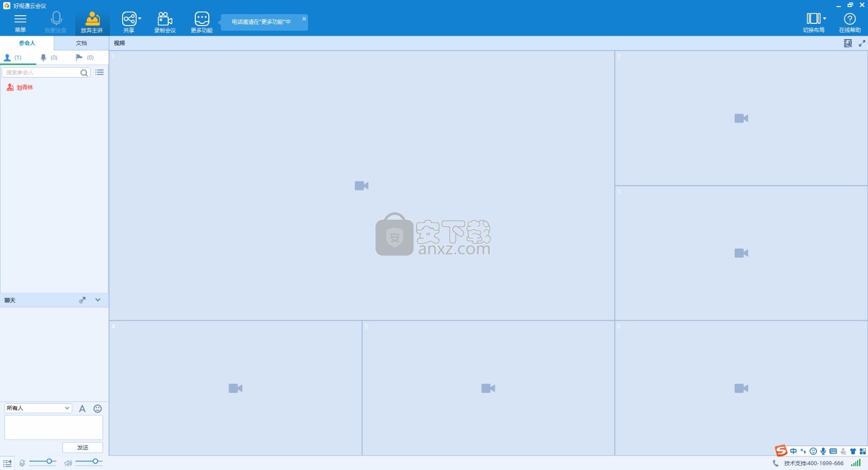Toggle Chinese input mode 中 icon
The width and height of the screenshot is (868, 470).
794,451
